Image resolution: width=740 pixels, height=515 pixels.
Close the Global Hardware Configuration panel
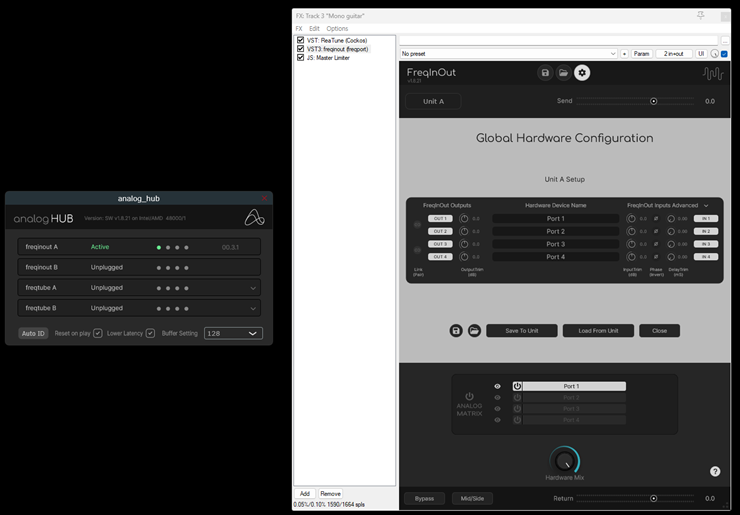point(659,330)
